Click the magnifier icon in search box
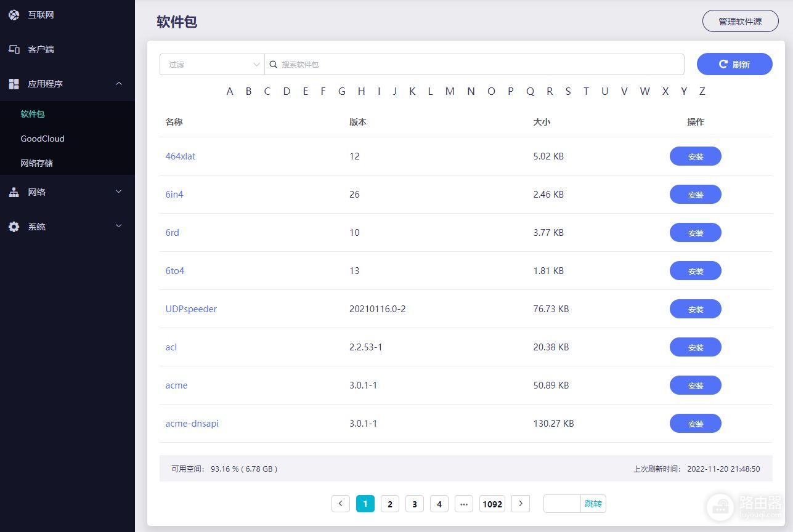The width and height of the screenshot is (793, 532). point(274,64)
